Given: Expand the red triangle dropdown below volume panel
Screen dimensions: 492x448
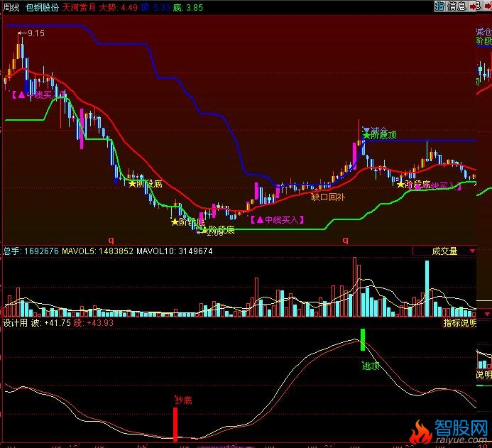Looking at the screenshot, I should pos(486,313).
